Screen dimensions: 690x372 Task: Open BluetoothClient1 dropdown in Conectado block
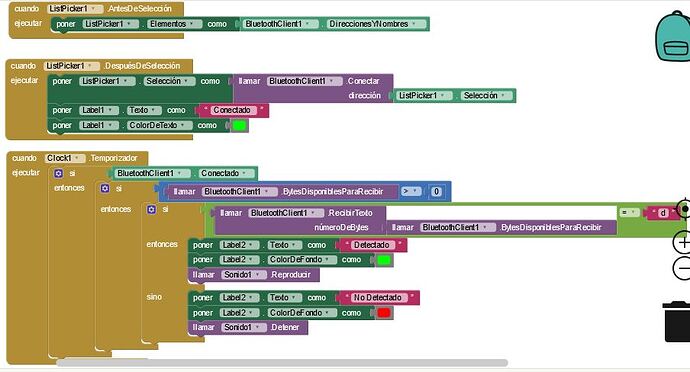click(x=153, y=173)
